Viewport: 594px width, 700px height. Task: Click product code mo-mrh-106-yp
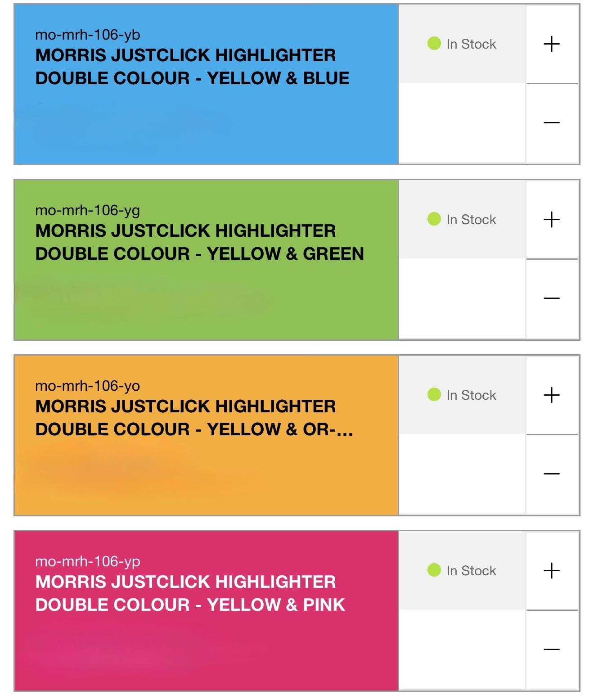(88, 561)
